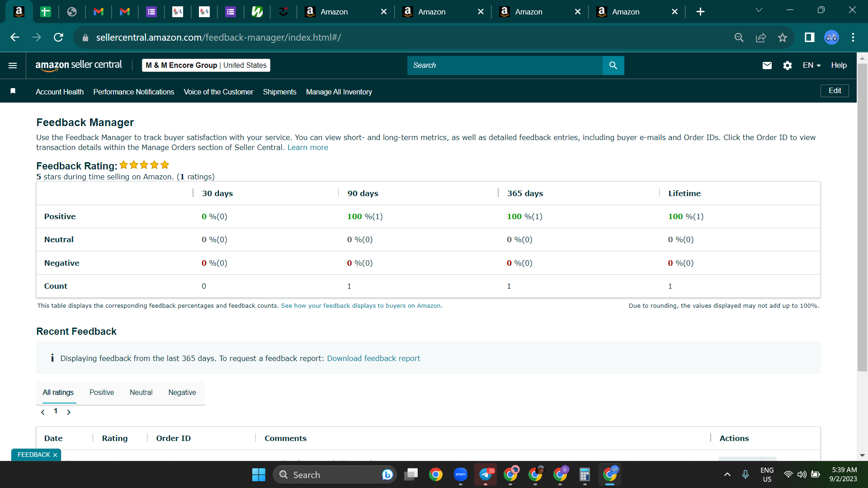868x488 pixels.
Task: Select the Negative feedback tab
Action: point(182,392)
